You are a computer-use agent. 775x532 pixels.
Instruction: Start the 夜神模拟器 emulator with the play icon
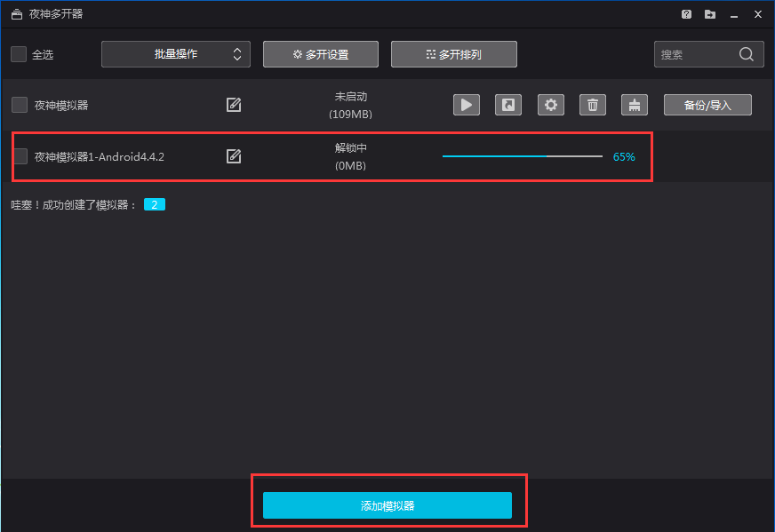pyautogui.click(x=466, y=104)
